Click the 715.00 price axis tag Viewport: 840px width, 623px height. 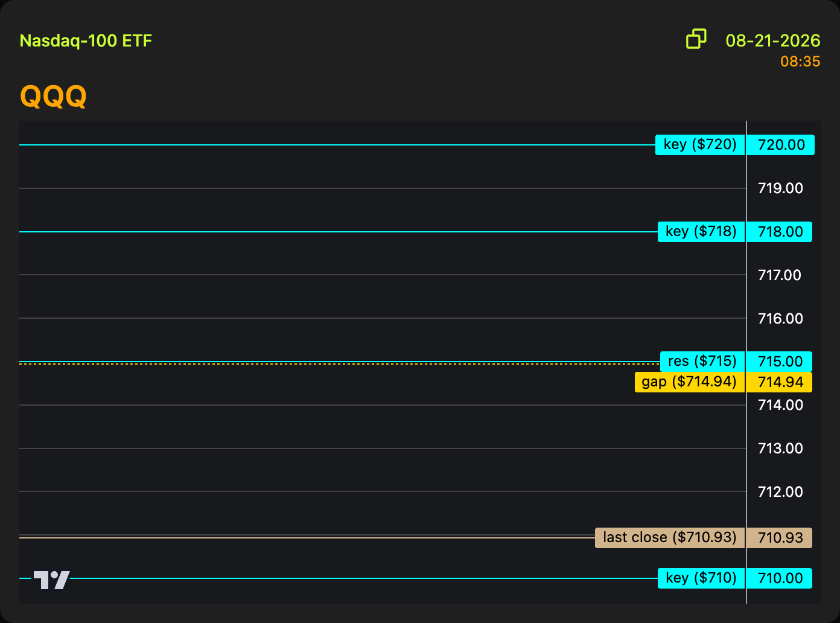pyautogui.click(x=780, y=362)
